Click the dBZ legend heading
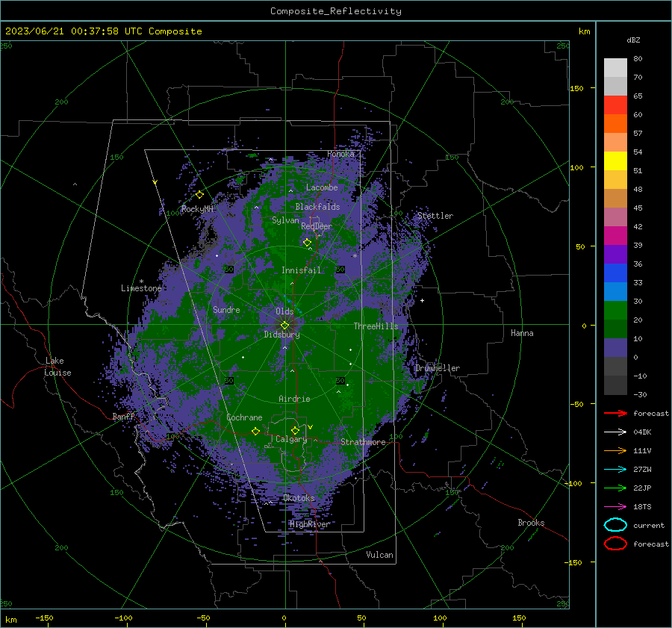 pyautogui.click(x=633, y=40)
